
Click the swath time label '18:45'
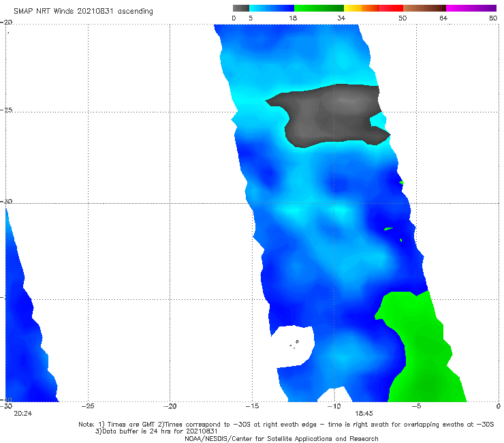tap(364, 414)
